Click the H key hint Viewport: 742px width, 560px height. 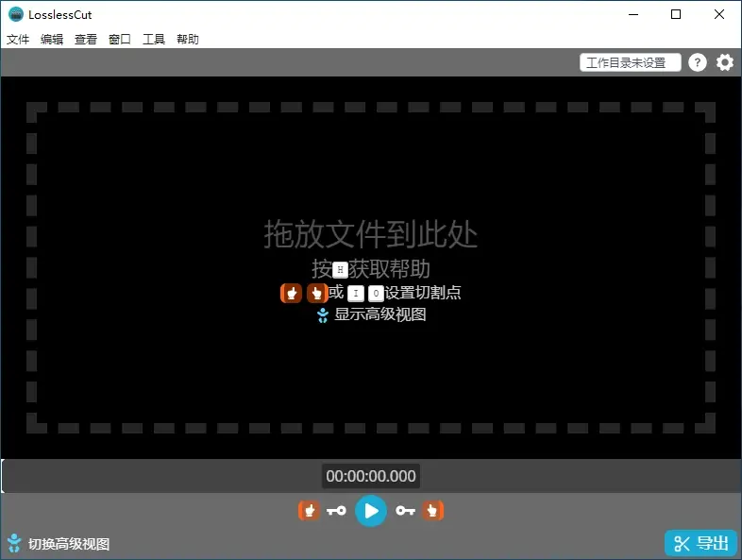coord(340,270)
